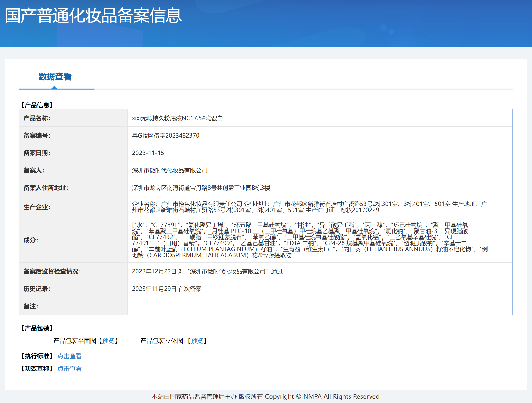532x403 pixels.
Task: Click the 成分: label
Action: (31, 240)
